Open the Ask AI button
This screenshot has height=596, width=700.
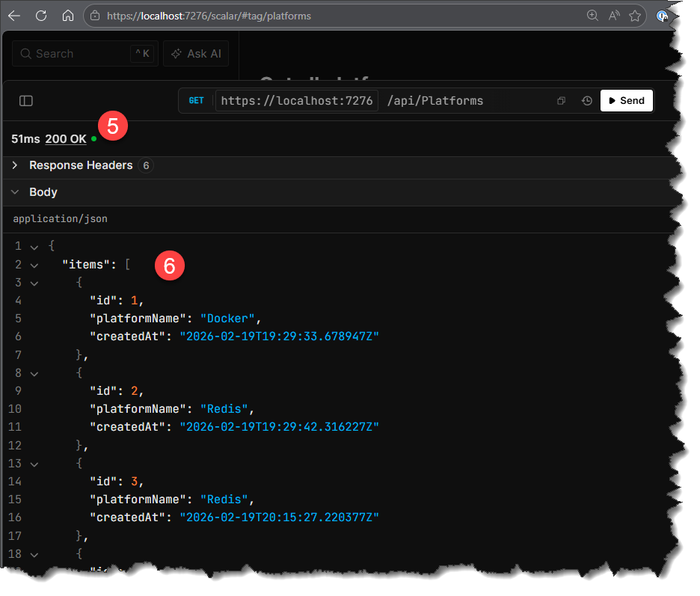tap(196, 54)
